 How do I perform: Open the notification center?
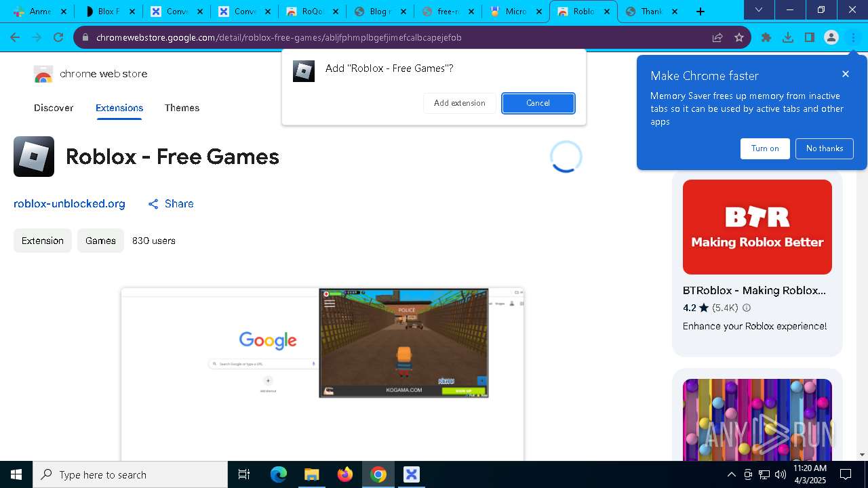coord(846,474)
